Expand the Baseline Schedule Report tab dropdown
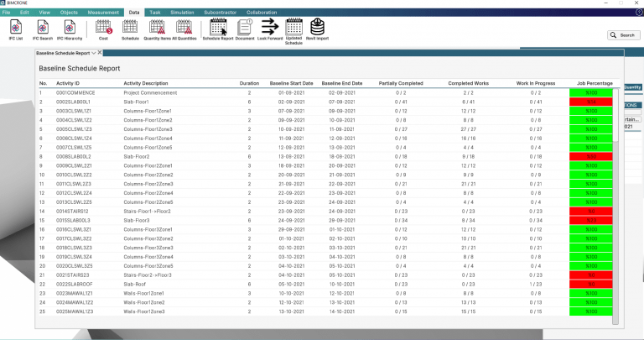 (x=95, y=52)
